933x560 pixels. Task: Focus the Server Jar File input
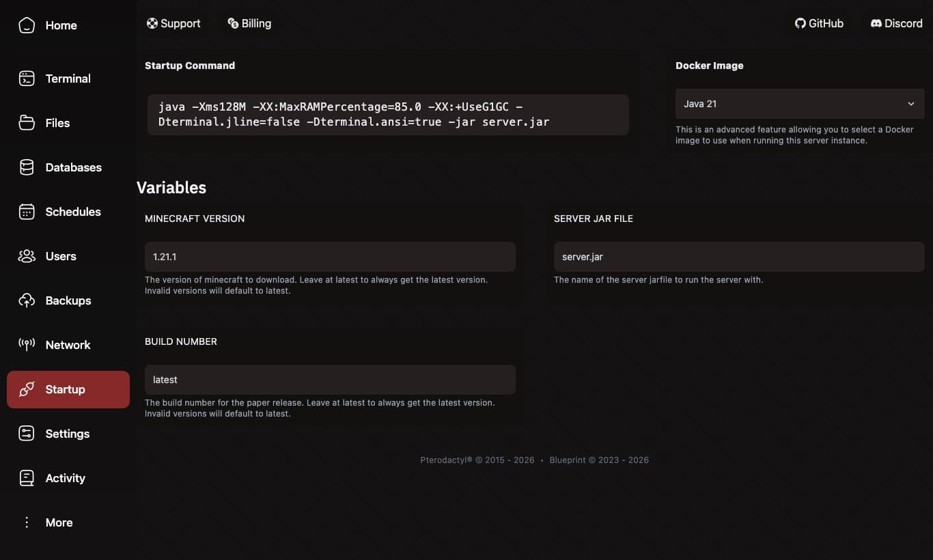(739, 257)
